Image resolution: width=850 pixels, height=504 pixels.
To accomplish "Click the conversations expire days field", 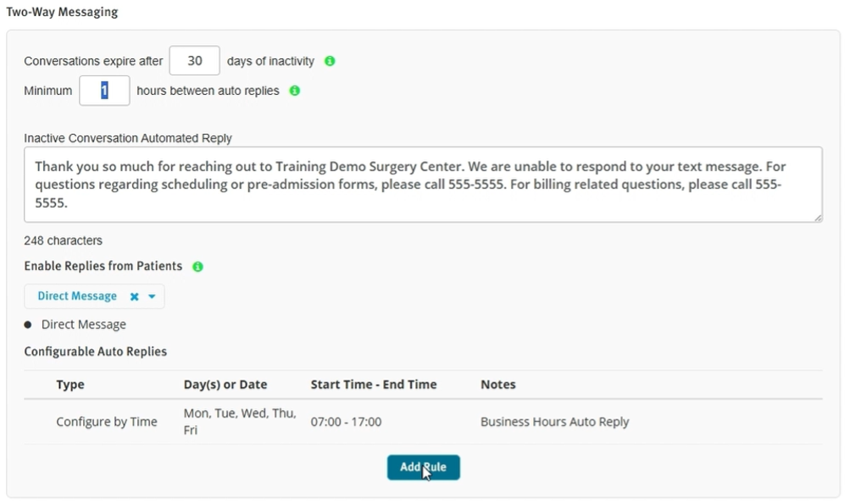I will coord(195,61).
